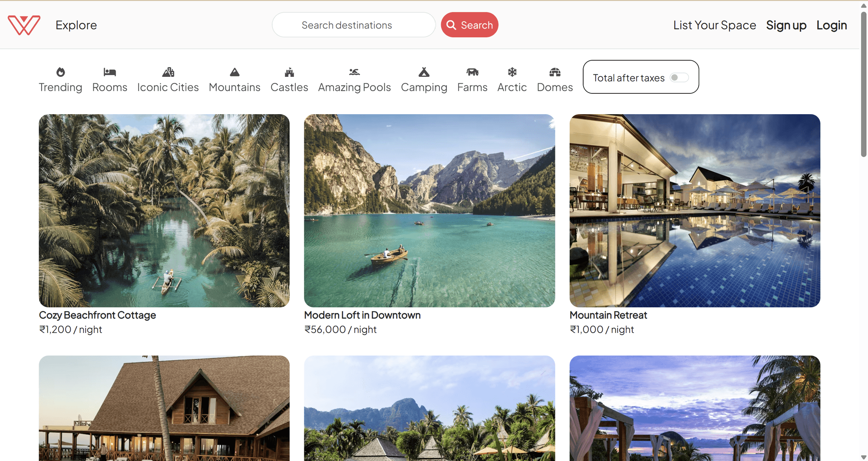The height and width of the screenshot is (461, 868).
Task: Choose the Domes igloo icon
Action: (x=555, y=72)
